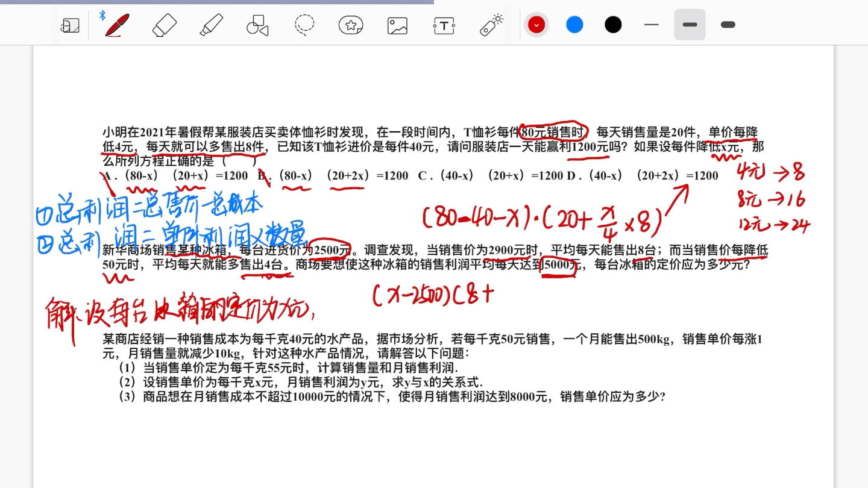Choose the thick stroke width
Viewport: 868px width, 488px height.
[x=728, y=24]
